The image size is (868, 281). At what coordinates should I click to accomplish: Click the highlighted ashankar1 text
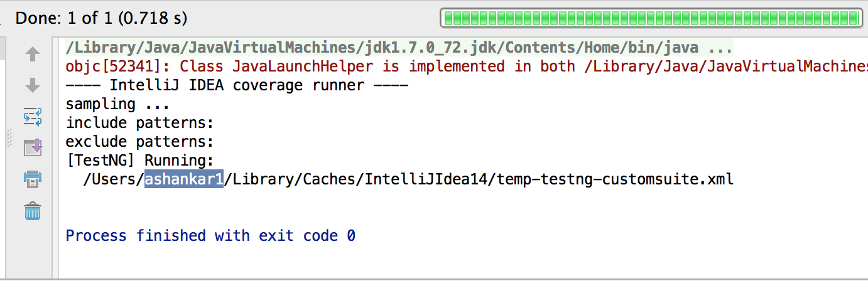(184, 179)
